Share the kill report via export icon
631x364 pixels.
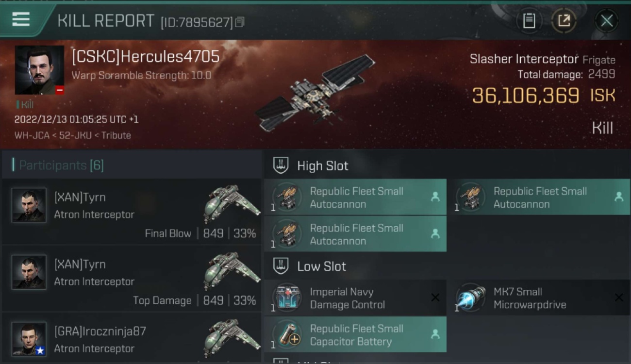[x=564, y=21]
